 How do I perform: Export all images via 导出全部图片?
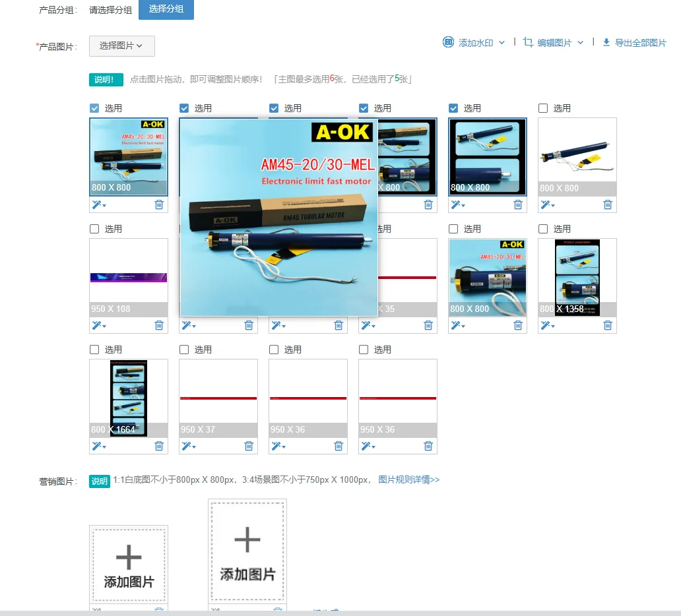pos(635,43)
